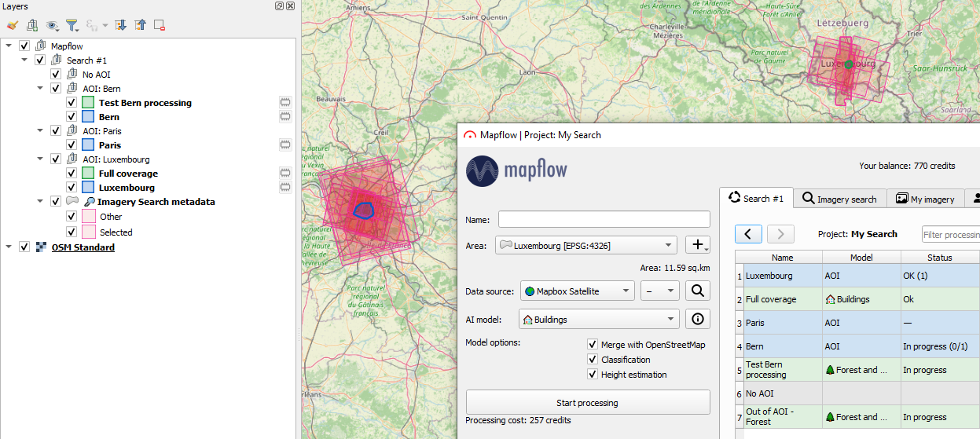Click the Filter processing search field
The width and height of the screenshot is (980, 439).
click(951, 234)
